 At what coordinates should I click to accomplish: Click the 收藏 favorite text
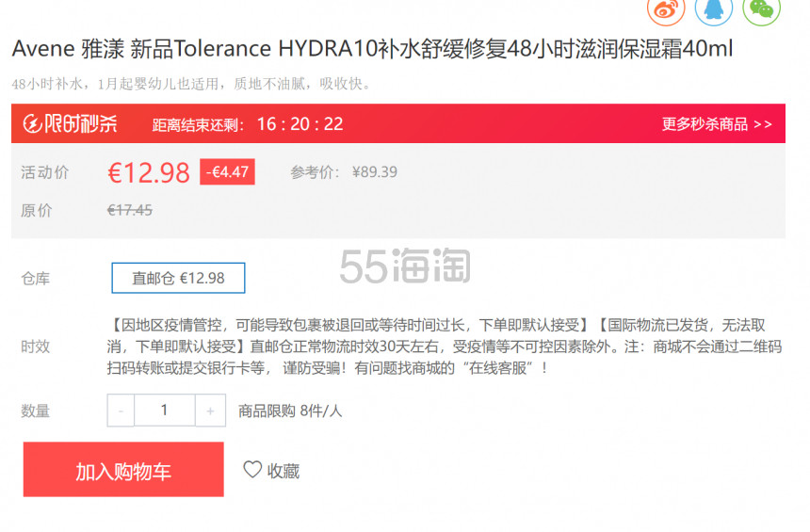[x=283, y=471]
